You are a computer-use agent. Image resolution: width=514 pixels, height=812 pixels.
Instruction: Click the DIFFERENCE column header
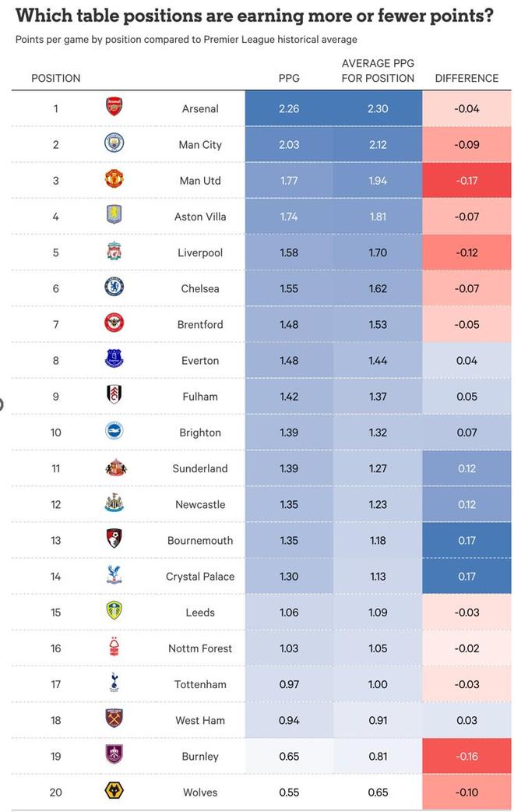[x=466, y=78]
